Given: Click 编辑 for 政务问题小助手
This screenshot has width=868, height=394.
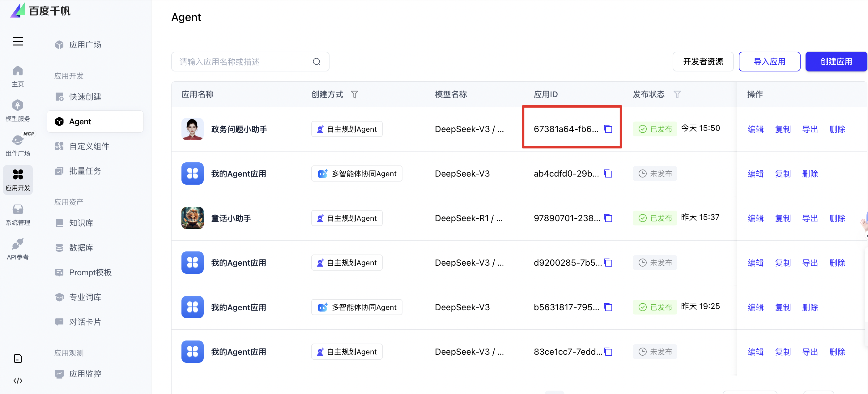Looking at the screenshot, I should click(755, 129).
